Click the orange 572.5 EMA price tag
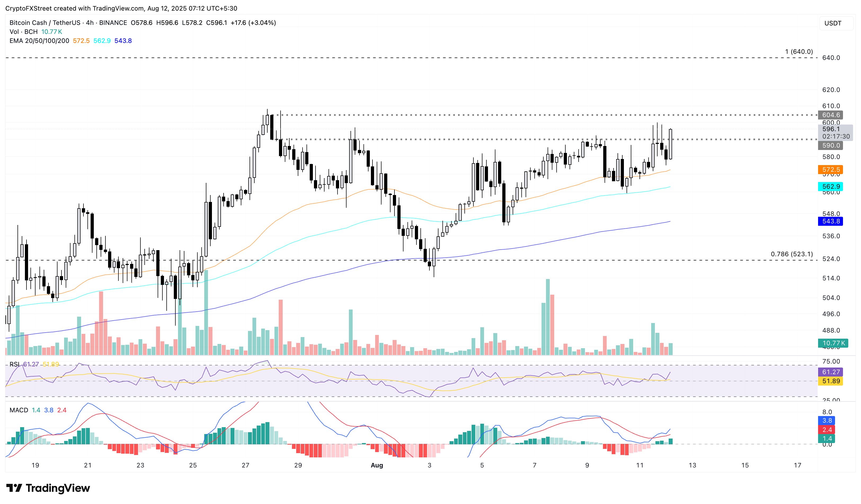The image size is (861, 504). coord(830,170)
